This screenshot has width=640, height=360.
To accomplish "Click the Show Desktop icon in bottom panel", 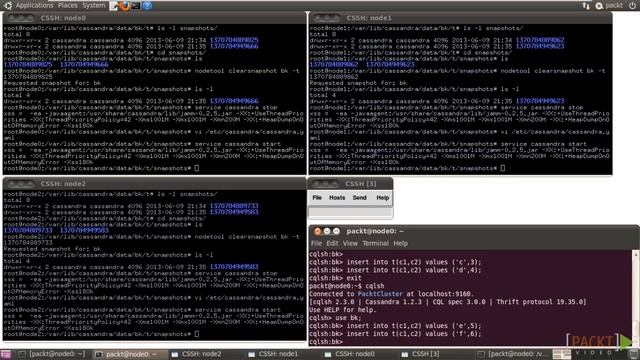I will 6,354.
